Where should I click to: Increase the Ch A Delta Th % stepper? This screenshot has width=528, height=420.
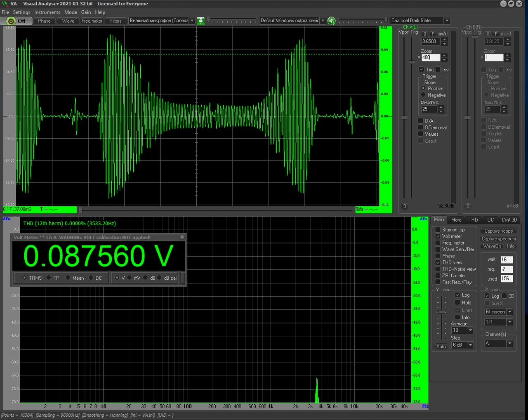point(441,107)
